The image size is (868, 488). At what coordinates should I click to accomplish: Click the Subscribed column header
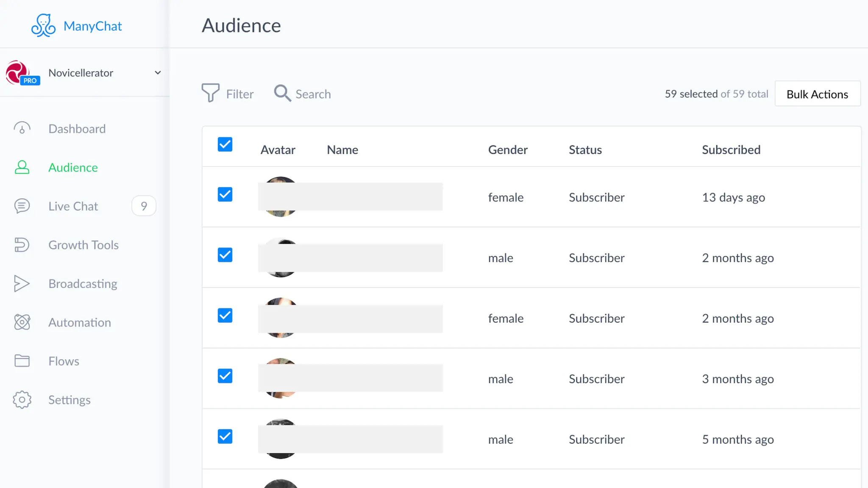(x=731, y=150)
